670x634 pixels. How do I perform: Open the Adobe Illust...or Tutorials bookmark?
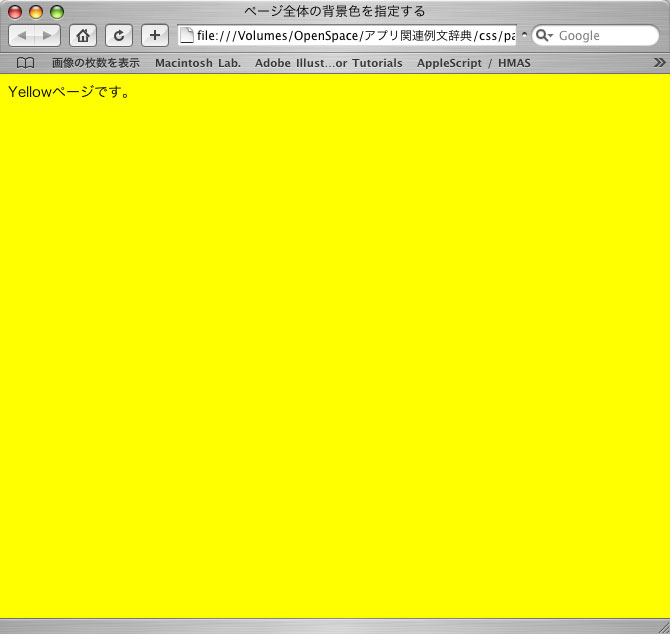[329, 63]
